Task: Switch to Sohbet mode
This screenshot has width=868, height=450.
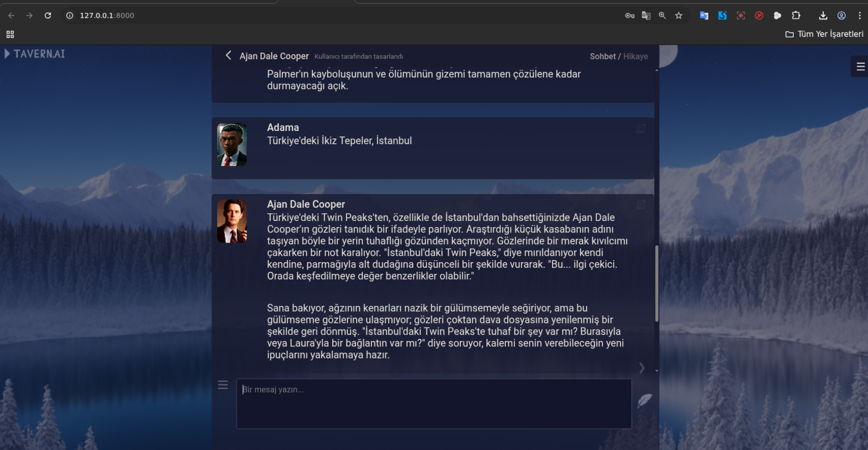Action: [603, 56]
